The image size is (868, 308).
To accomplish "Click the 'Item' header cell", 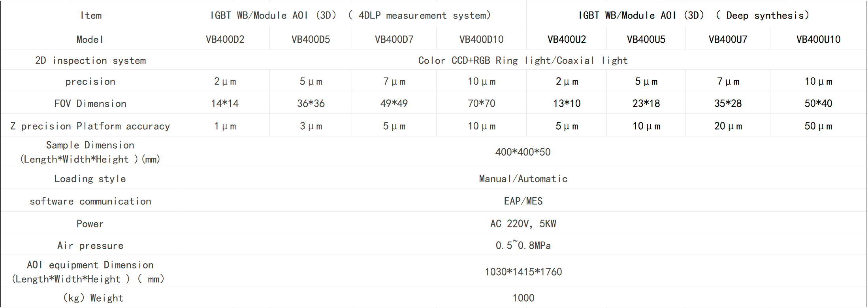I will click(x=91, y=15).
